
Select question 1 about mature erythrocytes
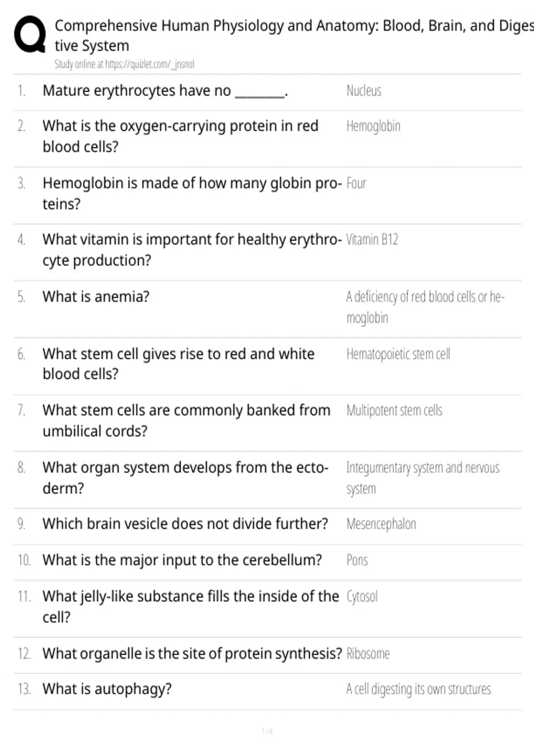[x=165, y=91]
